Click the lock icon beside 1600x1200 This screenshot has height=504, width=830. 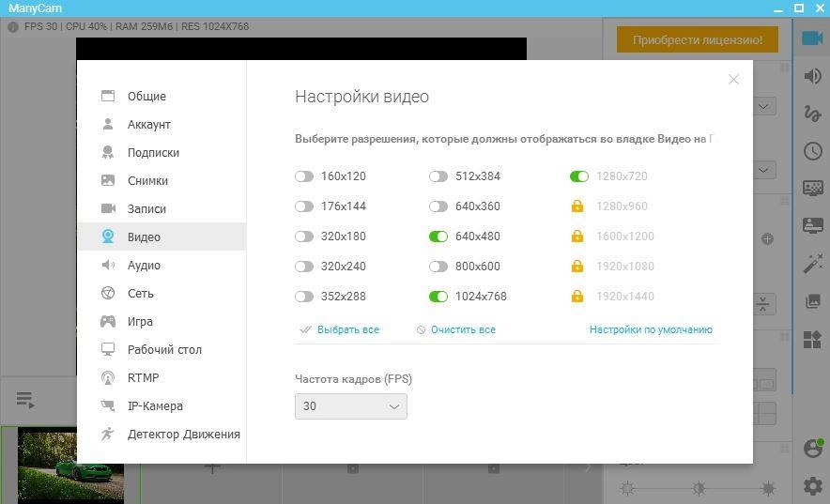[577, 237]
